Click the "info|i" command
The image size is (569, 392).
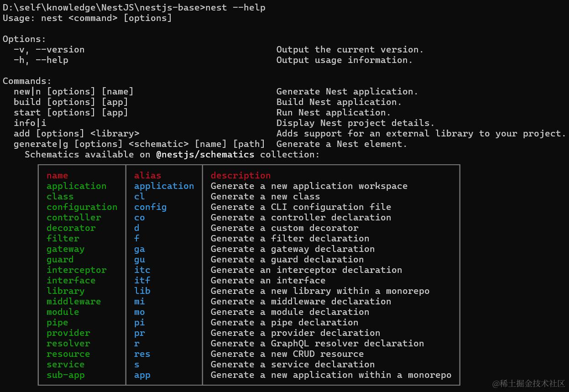tap(30, 123)
